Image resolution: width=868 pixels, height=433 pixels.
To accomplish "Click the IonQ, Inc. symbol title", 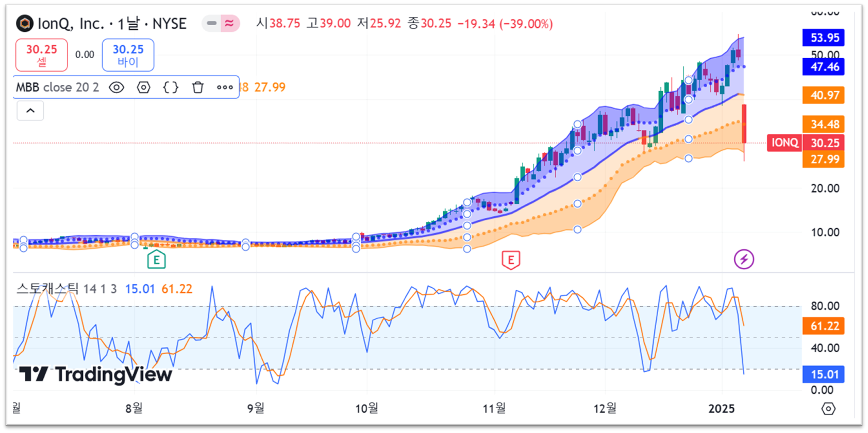I will (x=71, y=24).
